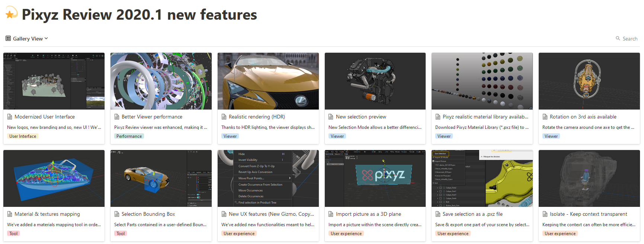Click the User Interface tag

tap(23, 136)
